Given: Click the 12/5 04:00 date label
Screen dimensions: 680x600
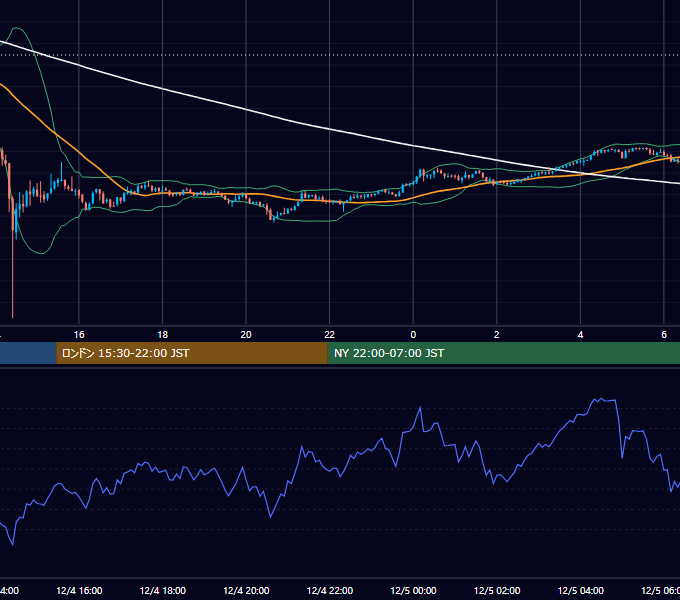Looking at the screenshot, I should click(581, 590).
